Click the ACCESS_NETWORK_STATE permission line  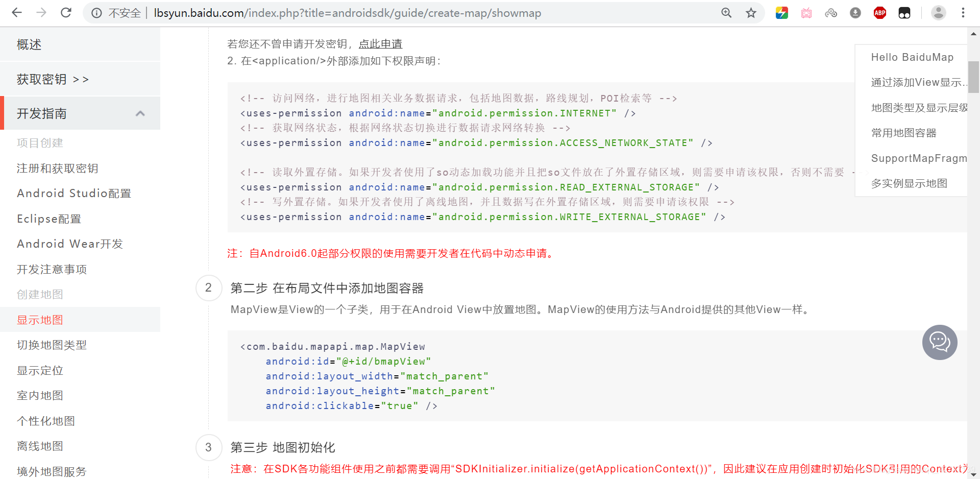point(476,143)
